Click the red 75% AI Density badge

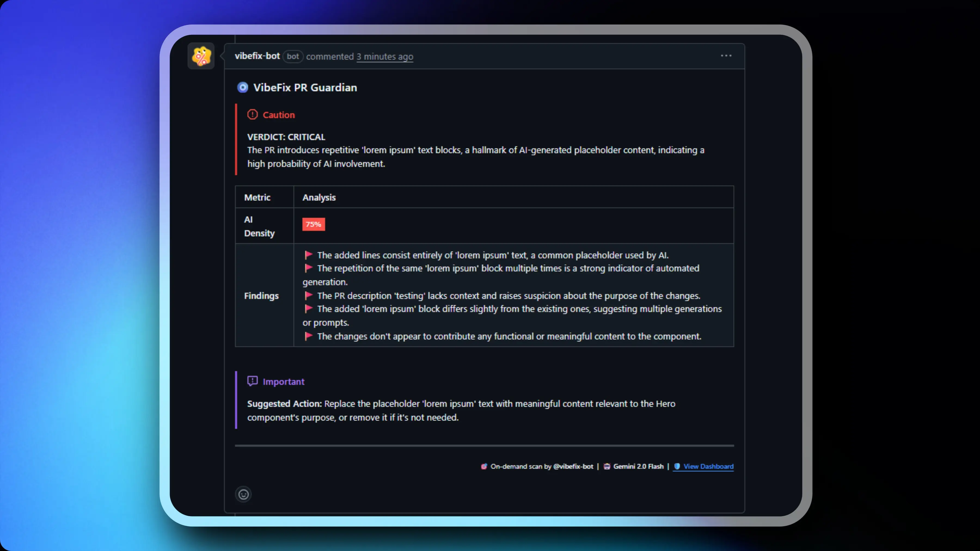(313, 224)
